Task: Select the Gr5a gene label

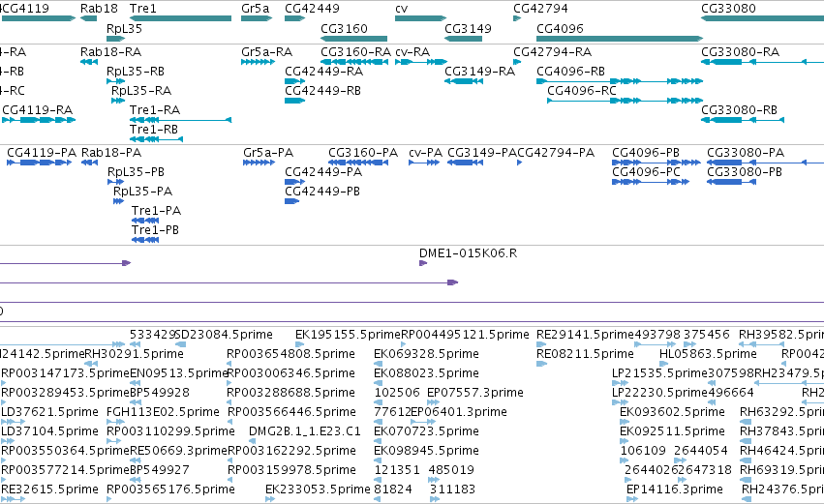Action: tap(256, 9)
